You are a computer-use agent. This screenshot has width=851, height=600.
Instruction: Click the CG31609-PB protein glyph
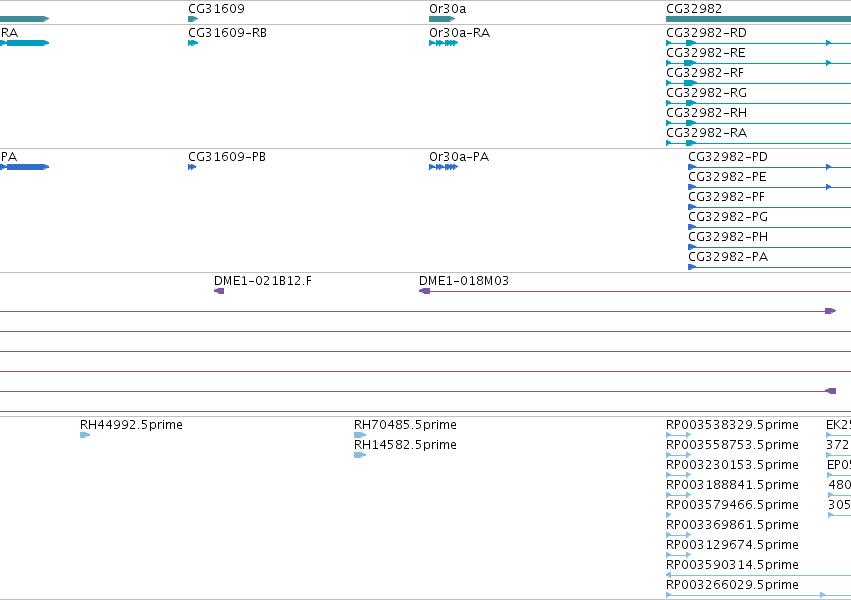coord(192,167)
